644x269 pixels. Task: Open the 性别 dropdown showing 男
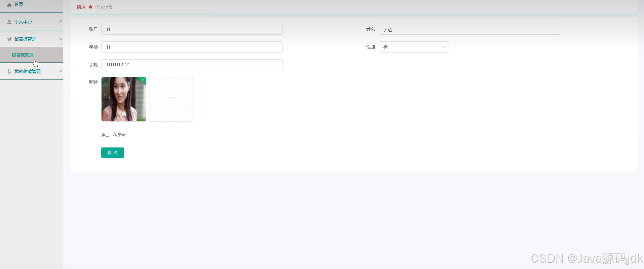[x=414, y=47]
